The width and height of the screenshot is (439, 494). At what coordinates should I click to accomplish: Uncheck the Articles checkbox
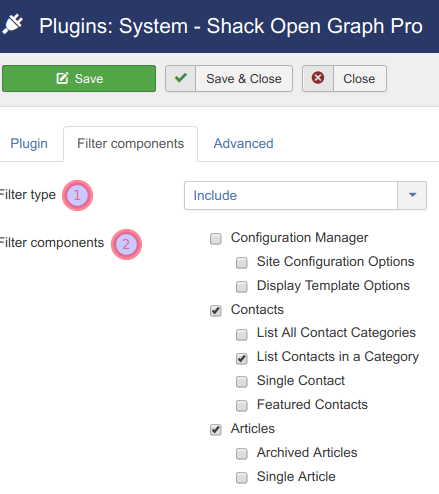[216, 430]
